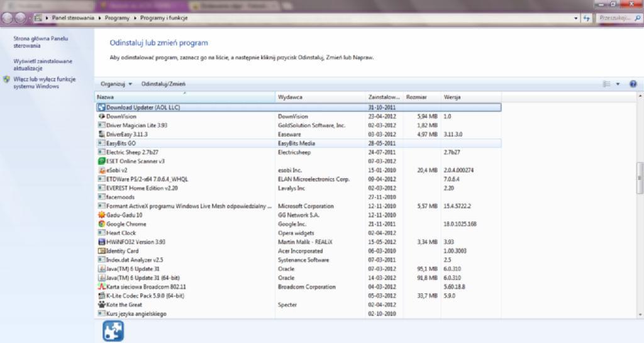
Task: Click the DriverEasy 3.11.3 icon
Action: click(x=101, y=134)
